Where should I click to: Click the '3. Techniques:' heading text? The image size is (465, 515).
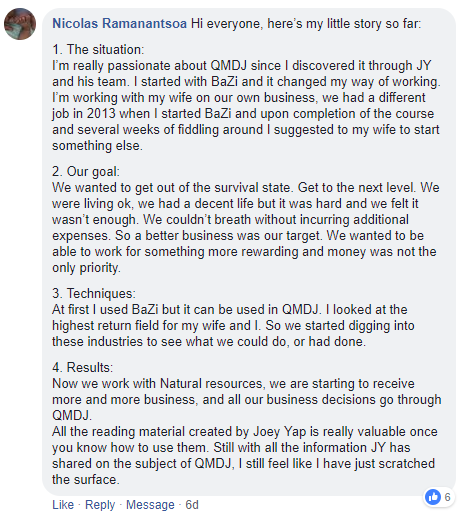coord(94,294)
